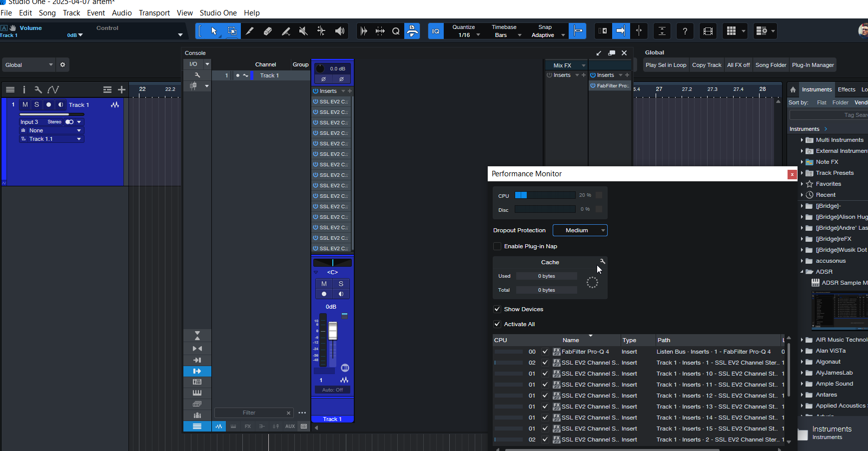Image resolution: width=868 pixels, height=451 pixels.
Task: Select the Mute tool
Action: [x=303, y=31]
